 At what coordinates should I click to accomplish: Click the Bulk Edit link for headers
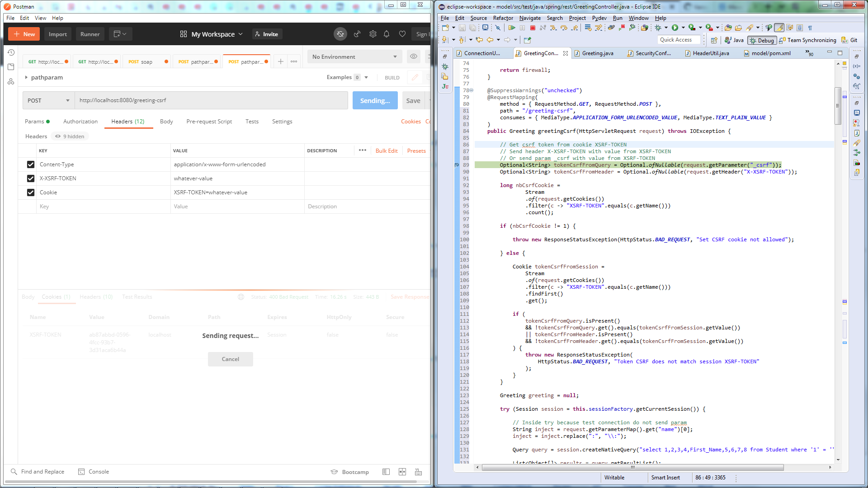click(386, 150)
